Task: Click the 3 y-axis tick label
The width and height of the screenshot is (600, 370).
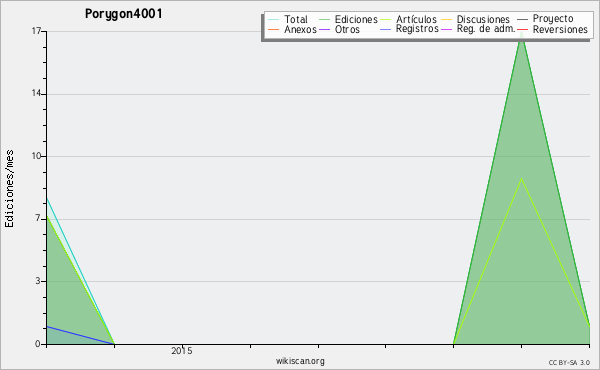Action: 38,281
